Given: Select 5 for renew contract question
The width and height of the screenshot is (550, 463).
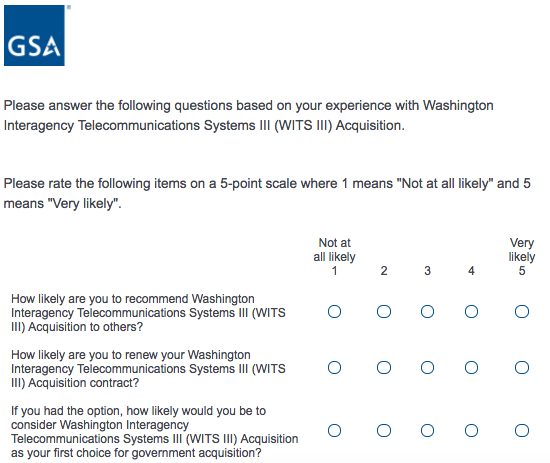Looking at the screenshot, I should tap(522, 368).
